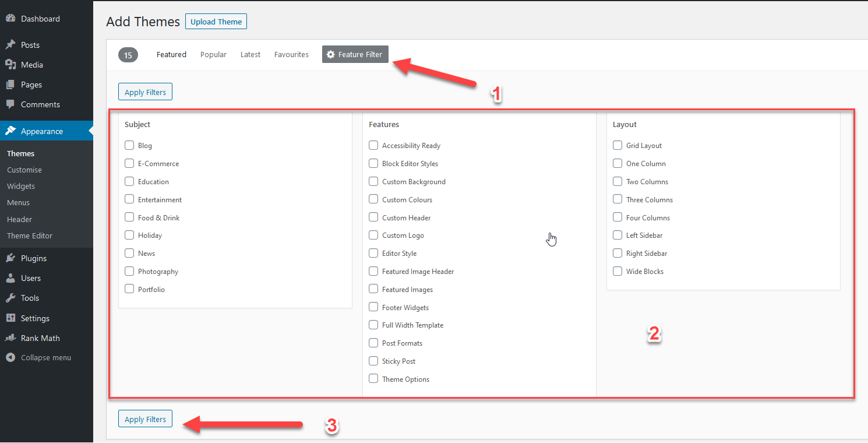Click the Dashboard gauge icon
Viewport: 868px width, 443px height.
10,19
